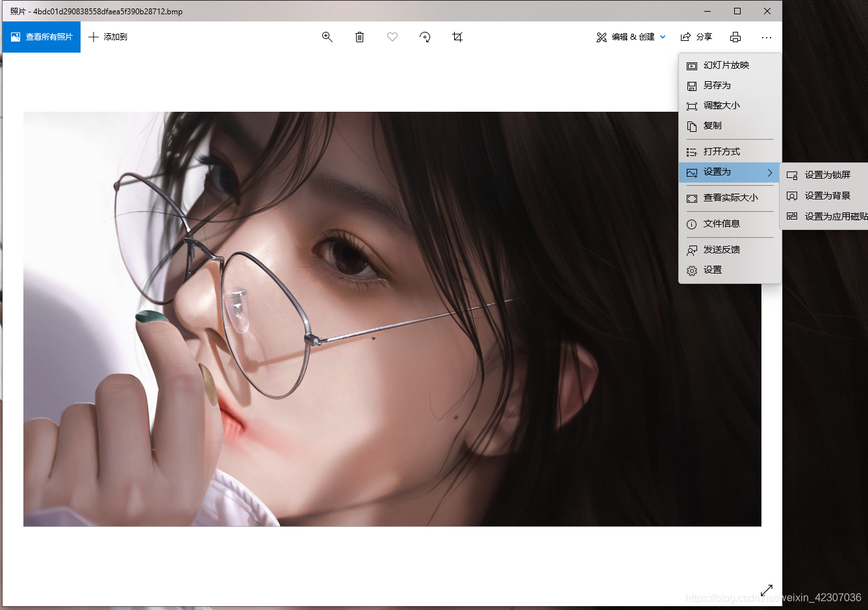This screenshot has width=868, height=610.
Task: Click the app tile icon in submenu
Action: click(x=792, y=216)
